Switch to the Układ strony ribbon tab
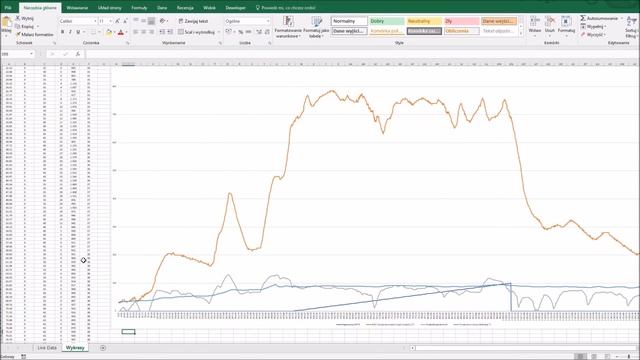 [x=109, y=8]
